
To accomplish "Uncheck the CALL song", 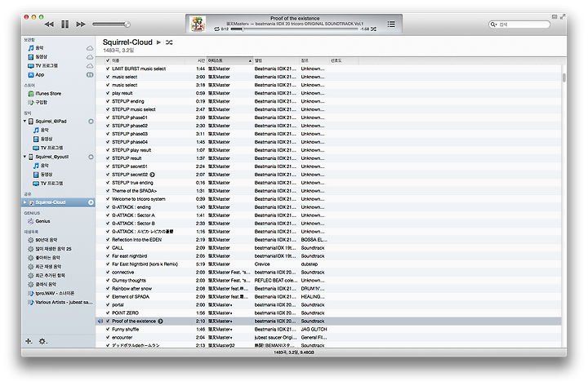I will click(108, 248).
